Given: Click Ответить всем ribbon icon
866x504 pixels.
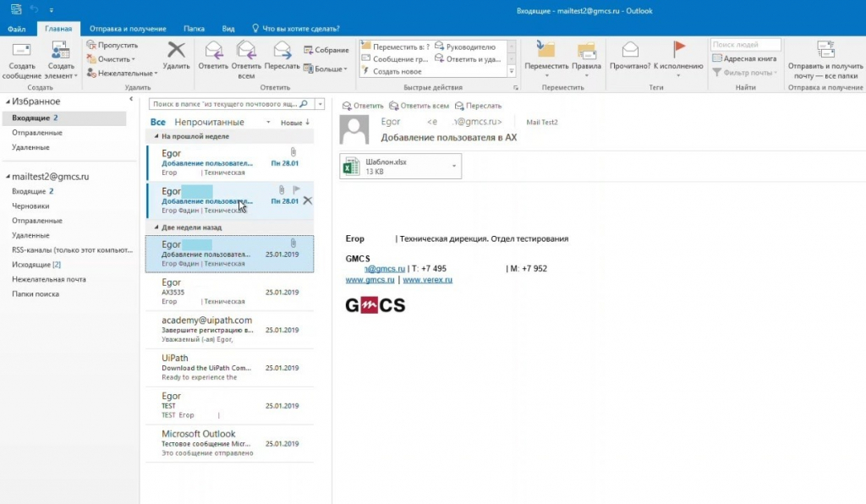Looking at the screenshot, I should click(x=246, y=50).
